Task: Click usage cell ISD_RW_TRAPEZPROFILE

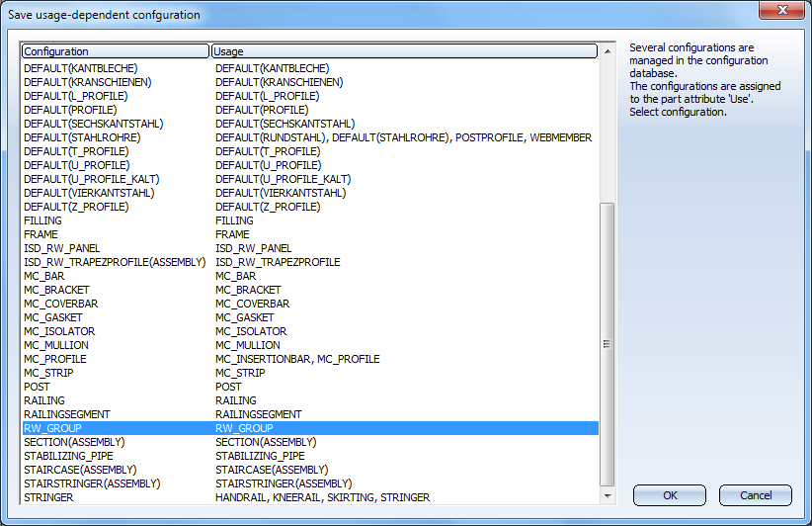Action: (x=279, y=262)
